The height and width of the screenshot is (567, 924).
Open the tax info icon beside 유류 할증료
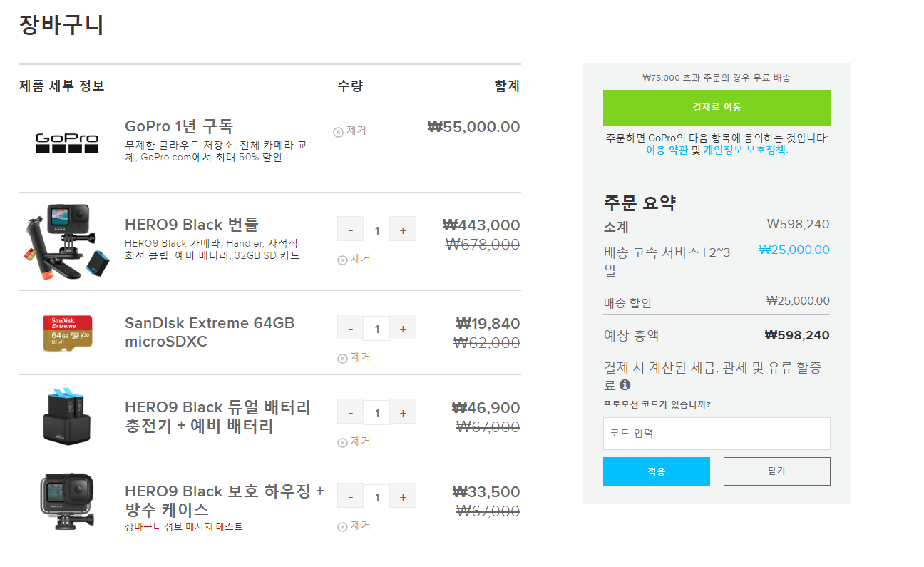point(625,385)
